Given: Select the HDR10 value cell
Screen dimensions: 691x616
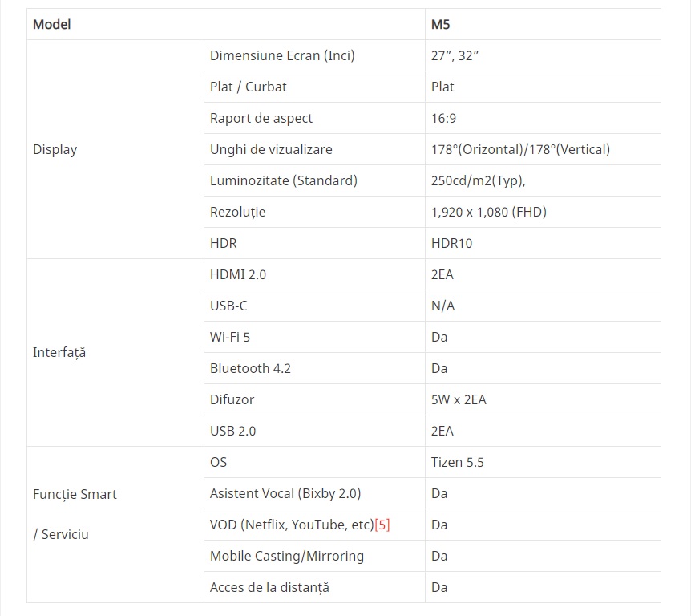Looking at the screenshot, I should point(543,243).
